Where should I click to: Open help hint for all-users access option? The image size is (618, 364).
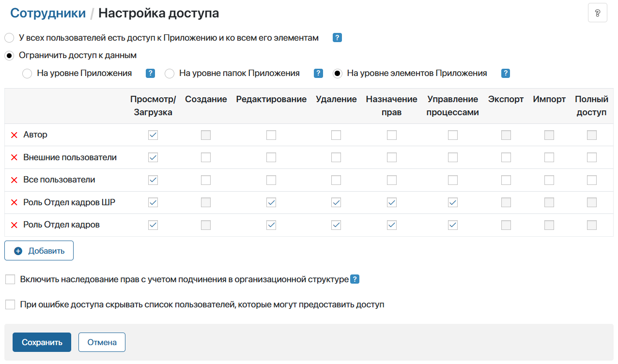click(338, 38)
